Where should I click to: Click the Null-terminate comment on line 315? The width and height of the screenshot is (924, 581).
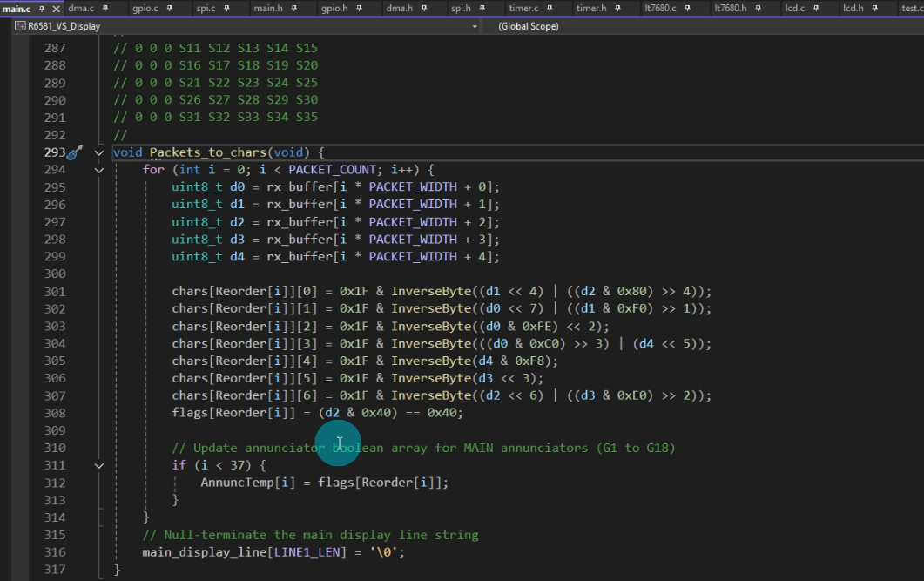tap(310, 535)
